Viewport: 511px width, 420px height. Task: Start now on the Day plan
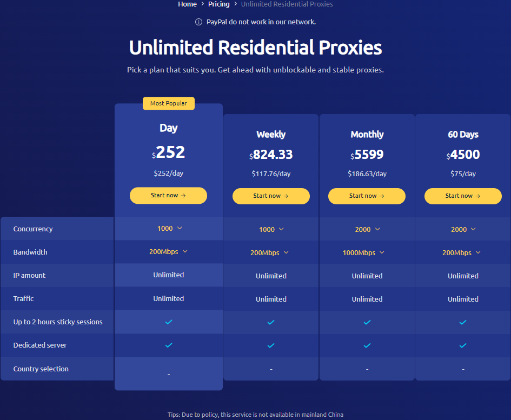(x=169, y=196)
